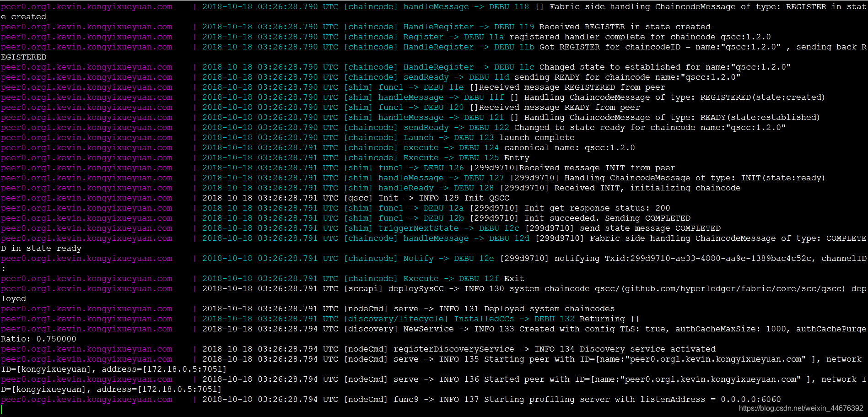Click 'loyed' wrapped line text
Viewport: 868px width, 417px height.
click(x=13, y=299)
